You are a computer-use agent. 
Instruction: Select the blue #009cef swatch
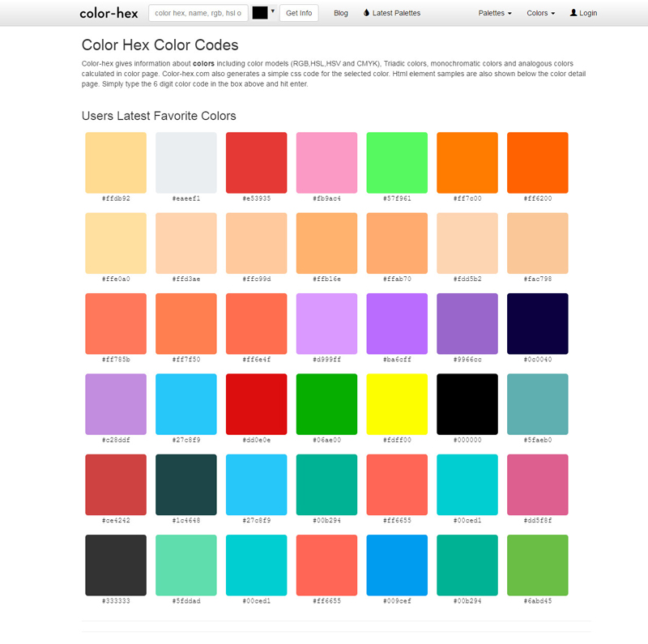(397, 565)
